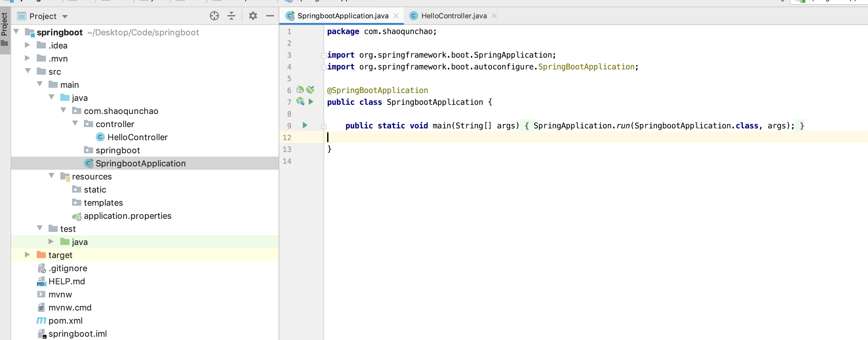Click line number 12 in gutter
The image size is (868, 340).
point(287,137)
